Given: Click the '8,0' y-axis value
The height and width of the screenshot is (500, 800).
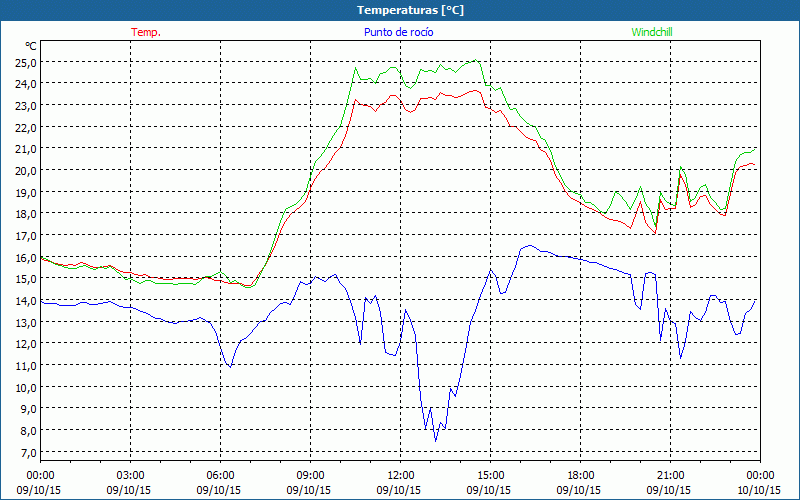Looking at the screenshot, I should point(28,431).
